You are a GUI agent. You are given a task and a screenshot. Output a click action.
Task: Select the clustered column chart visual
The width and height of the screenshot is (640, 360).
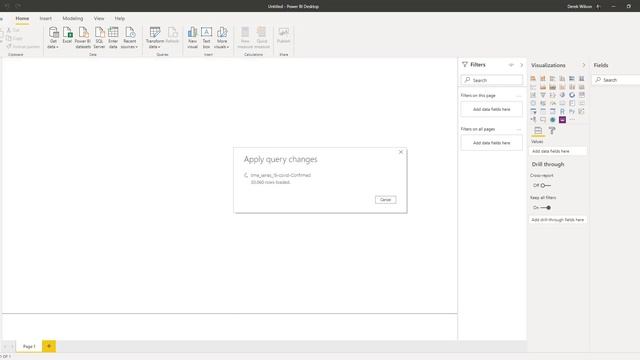click(x=562, y=78)
